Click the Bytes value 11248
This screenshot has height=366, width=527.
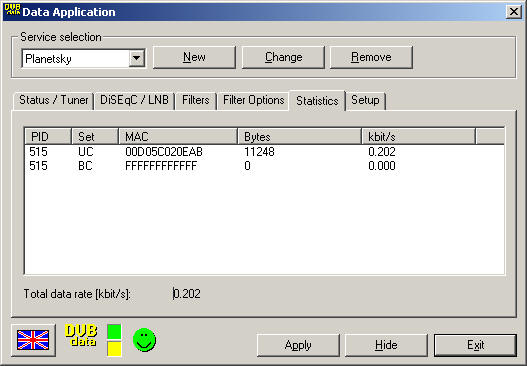point(259,152)
